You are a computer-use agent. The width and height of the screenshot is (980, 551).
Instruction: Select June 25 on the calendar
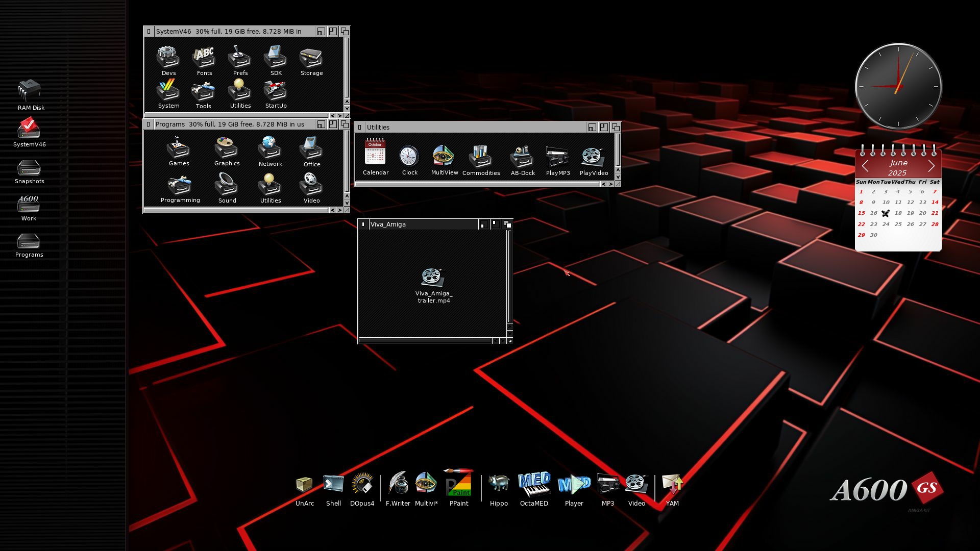coord(898,224)
